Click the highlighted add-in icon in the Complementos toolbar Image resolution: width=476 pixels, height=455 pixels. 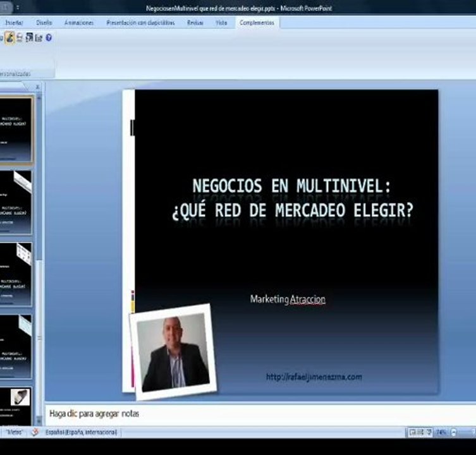10,38
